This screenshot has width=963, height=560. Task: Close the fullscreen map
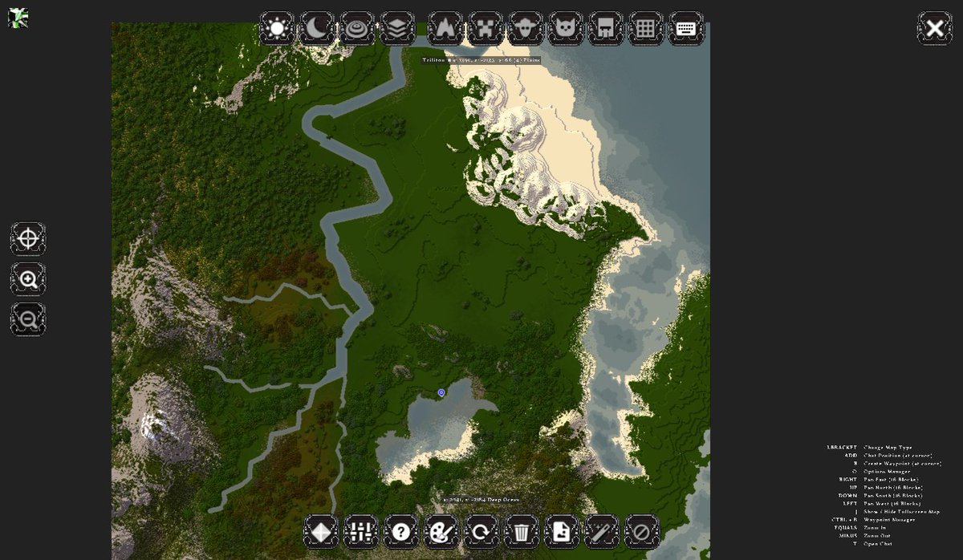click(935, 28)
